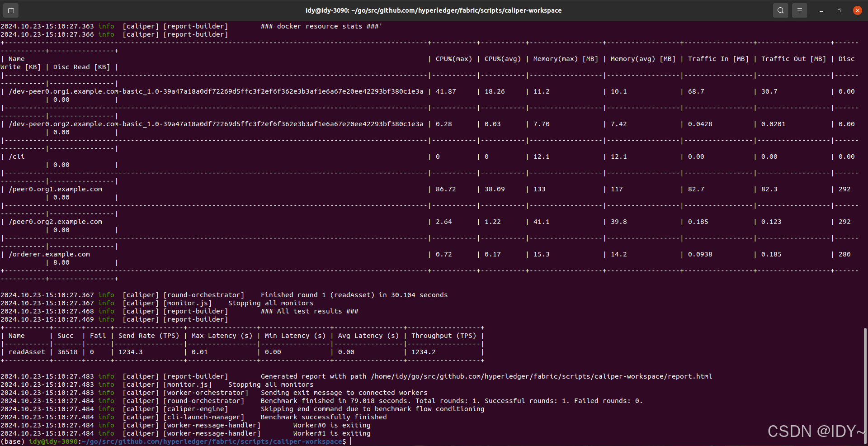This screenshot has height=446, width=868.
Task: Click the search icon in title bar
Action: click(781, 10)
